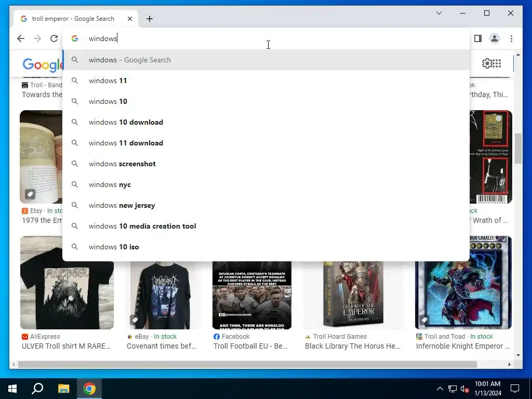Click the Facebook source label
Viewport: 532px width, 399px height.
[235, 337]
